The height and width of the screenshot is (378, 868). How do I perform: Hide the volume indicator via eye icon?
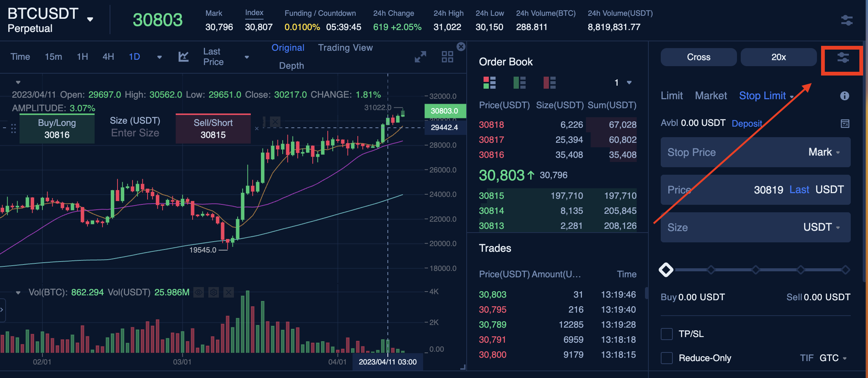[x=199, y=292]
